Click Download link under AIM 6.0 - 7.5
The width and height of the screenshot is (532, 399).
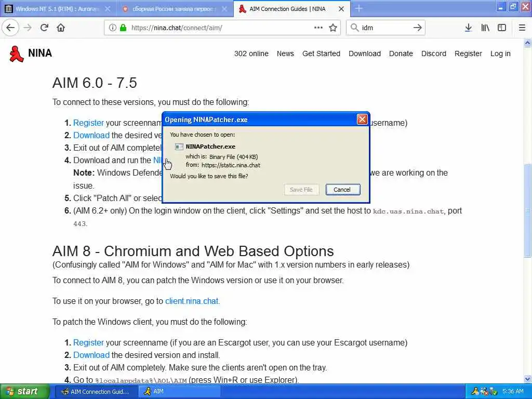point(91,136)
